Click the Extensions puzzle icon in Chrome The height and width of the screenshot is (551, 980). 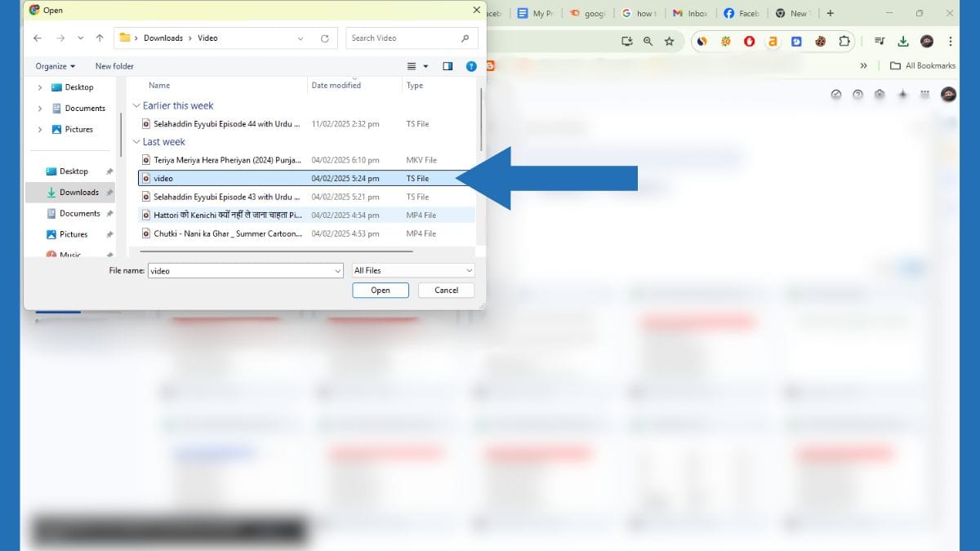click(844, 41)
